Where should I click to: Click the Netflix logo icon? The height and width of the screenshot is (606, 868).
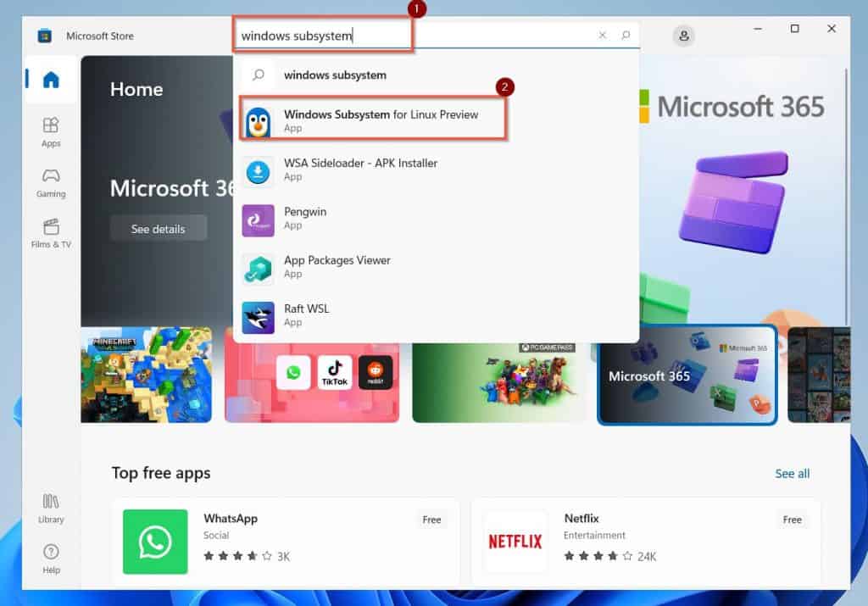(515, 542)
